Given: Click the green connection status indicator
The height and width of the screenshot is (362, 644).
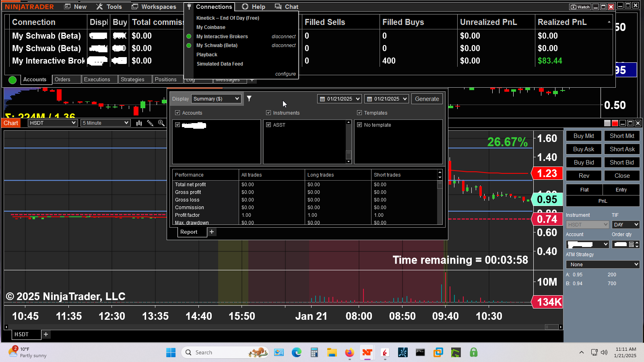Looking at the screenshot, I should (x=12, y=80).
